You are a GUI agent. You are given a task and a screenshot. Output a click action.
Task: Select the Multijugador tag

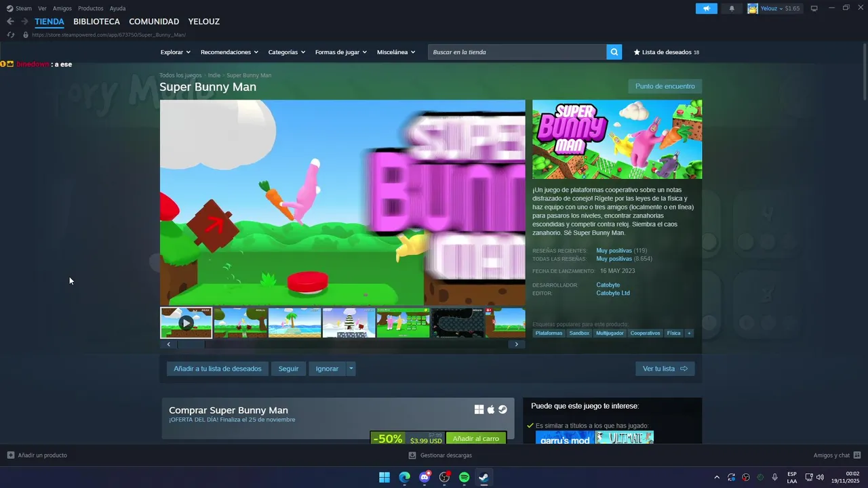pyautogui.click(x=610, y=333)
